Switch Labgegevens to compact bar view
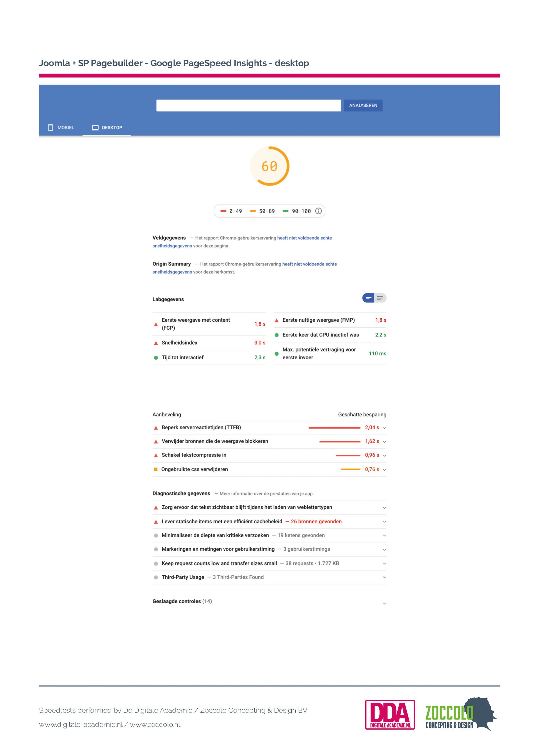Image resolution: width=539 pixels, height=756 pixels. pos(368,298)
